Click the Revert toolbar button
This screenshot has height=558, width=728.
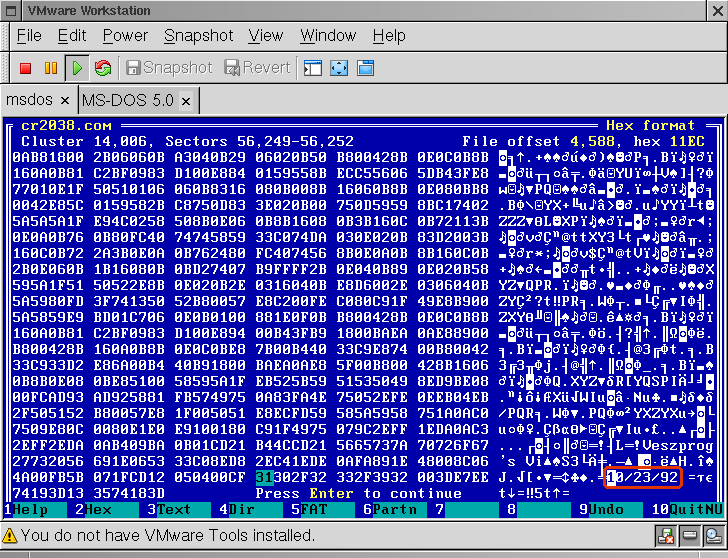pos(257,68)
